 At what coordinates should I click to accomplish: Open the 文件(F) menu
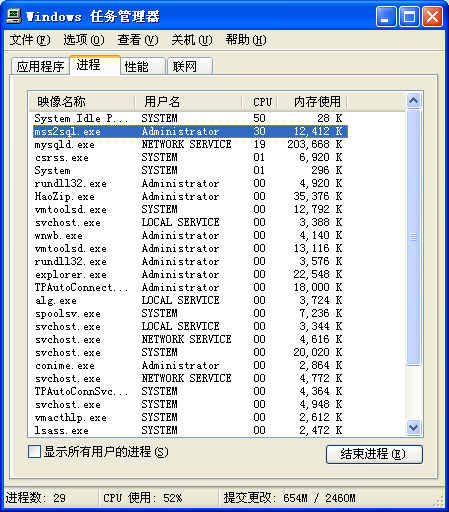coord(30,40)
